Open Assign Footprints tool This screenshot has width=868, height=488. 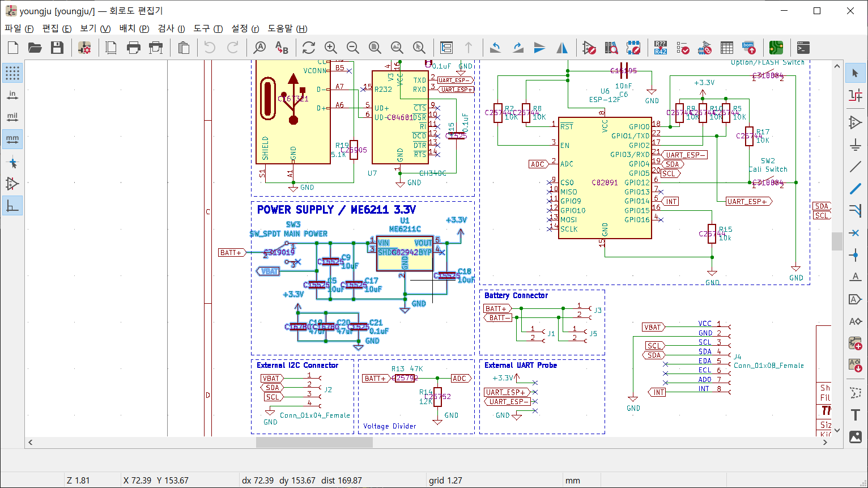click(705, 48)
